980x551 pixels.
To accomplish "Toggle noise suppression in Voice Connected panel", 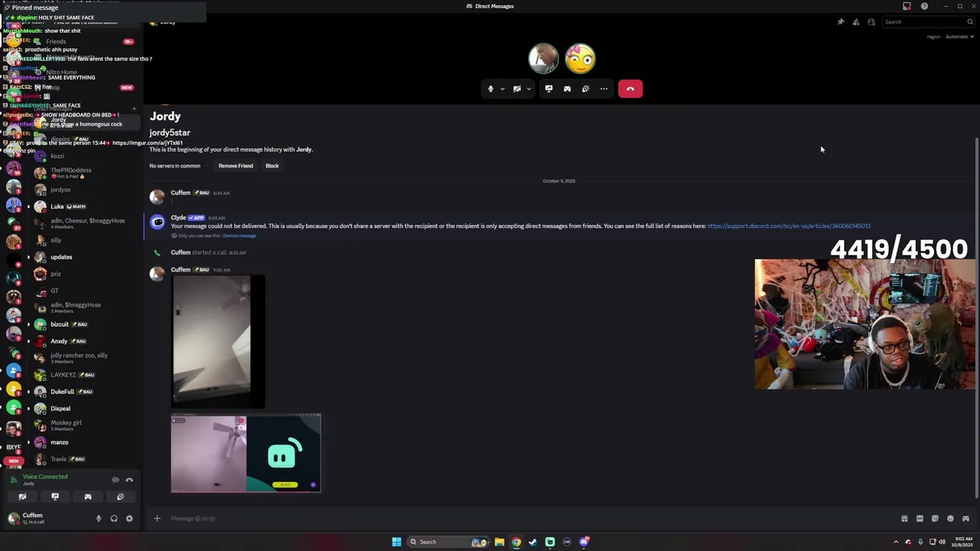I will tap(116, 480).
